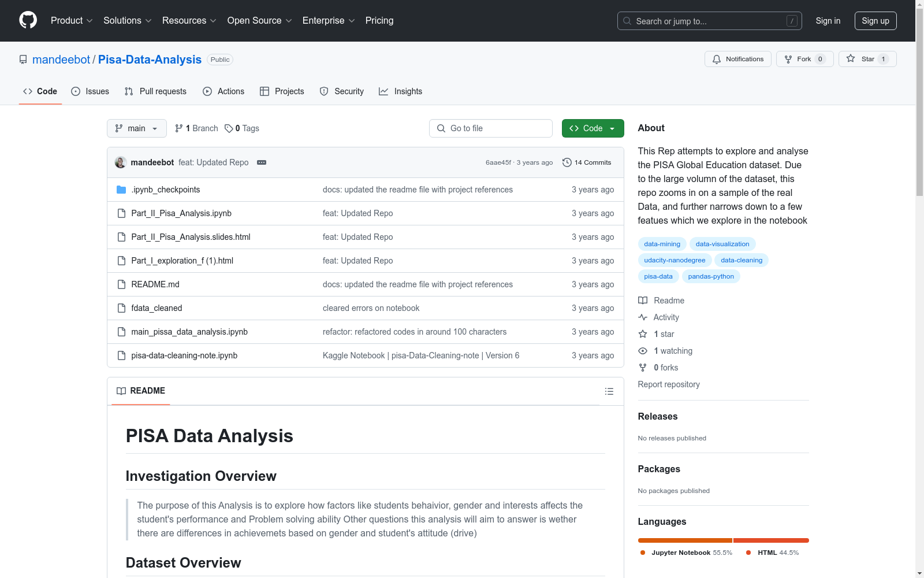Screen dimensions: 924x578
Task: Click the .ipynb_checkpoints folder icon
Action: click(121, 190)
